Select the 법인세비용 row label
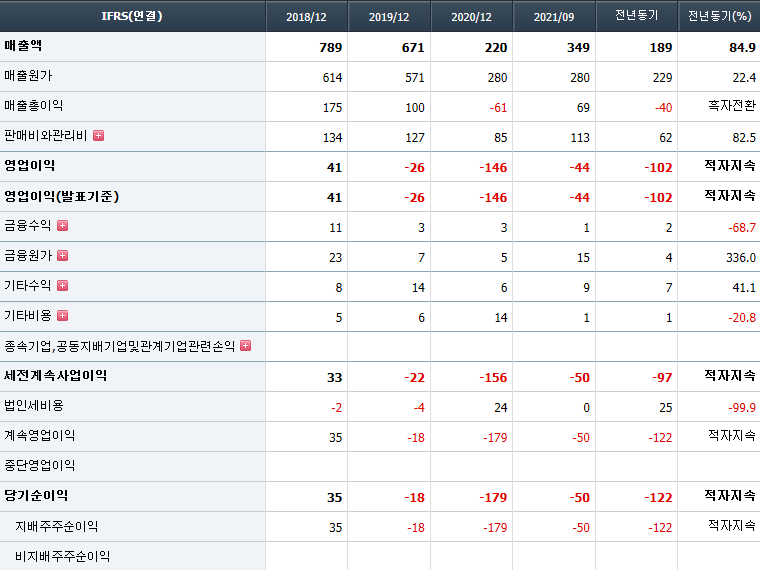The image size is (760, 570). pyautogui.click(x=33, y=406)
